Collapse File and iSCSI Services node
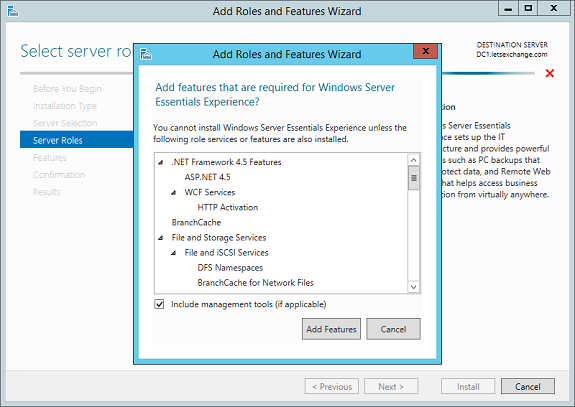 coord(174,253)
